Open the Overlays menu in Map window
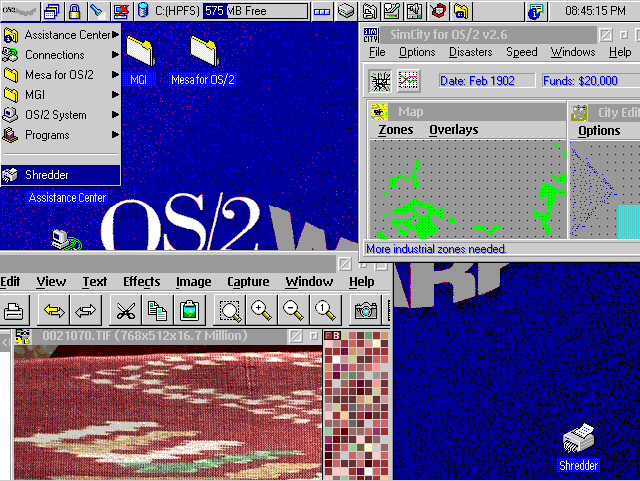This screenshot has height=481, width=640. pyautogui.click(x=453, y=130)
